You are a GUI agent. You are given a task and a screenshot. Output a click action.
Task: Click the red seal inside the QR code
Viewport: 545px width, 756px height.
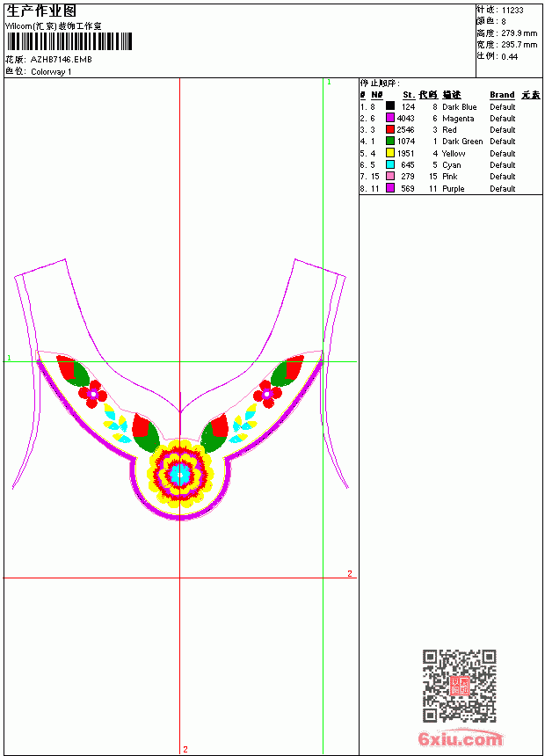click(460, 685)
